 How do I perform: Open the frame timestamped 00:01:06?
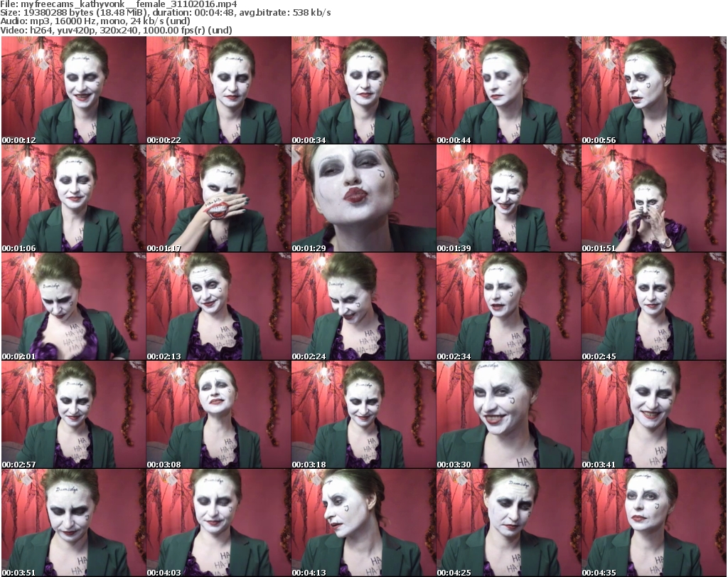74,198
